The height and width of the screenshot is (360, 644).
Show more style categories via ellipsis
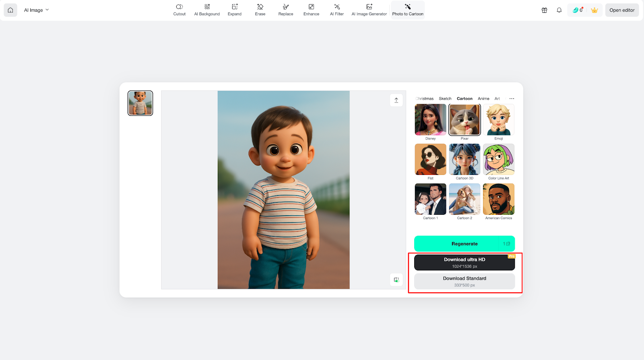(x=512, y=99)
